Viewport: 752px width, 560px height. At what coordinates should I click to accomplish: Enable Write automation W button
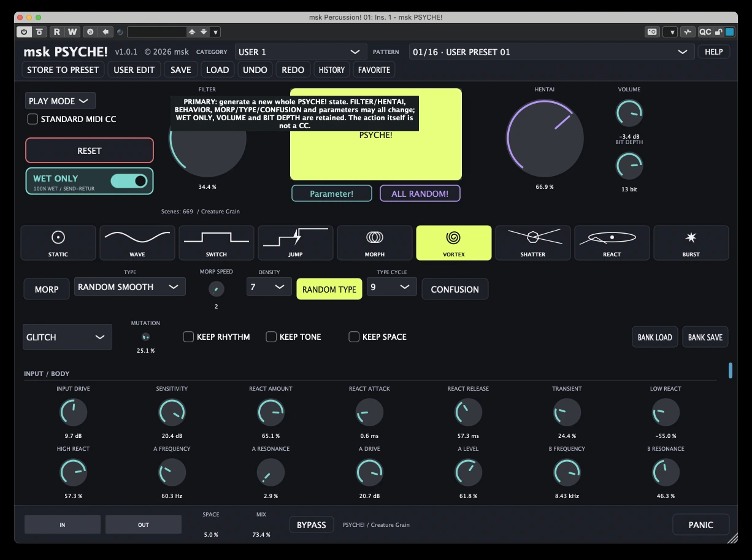(x=72, y=32)
